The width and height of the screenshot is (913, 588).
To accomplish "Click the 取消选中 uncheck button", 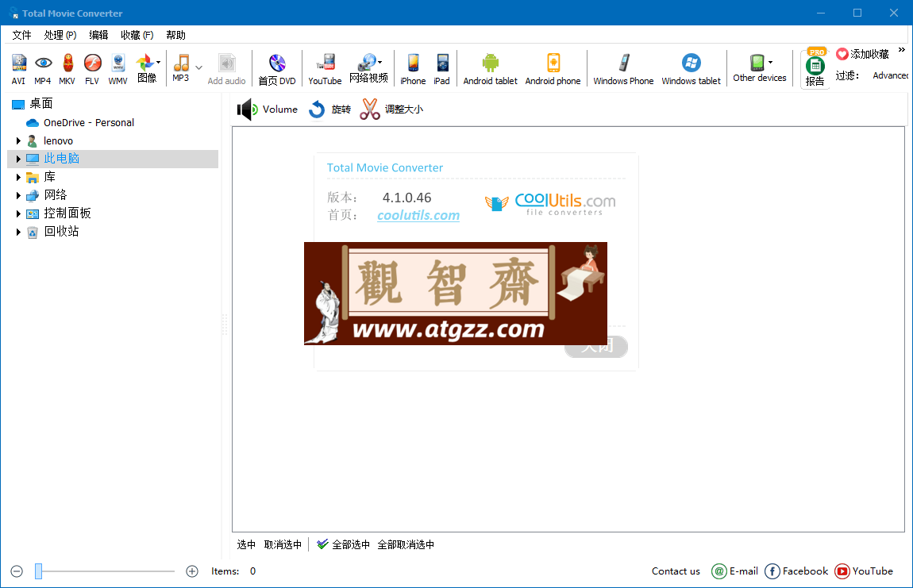I will [x=283, y=544].
